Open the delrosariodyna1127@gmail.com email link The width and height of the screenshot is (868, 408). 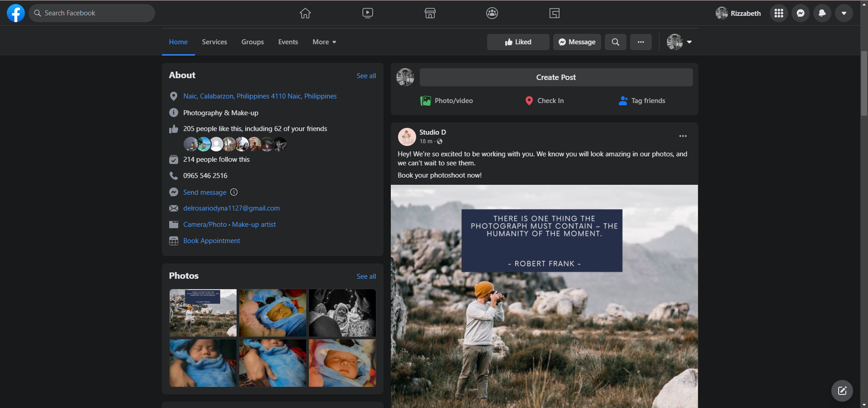coord(232,208)
